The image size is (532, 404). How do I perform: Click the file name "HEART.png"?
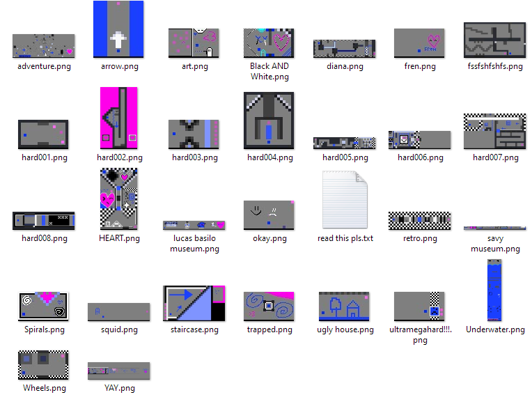119,238
